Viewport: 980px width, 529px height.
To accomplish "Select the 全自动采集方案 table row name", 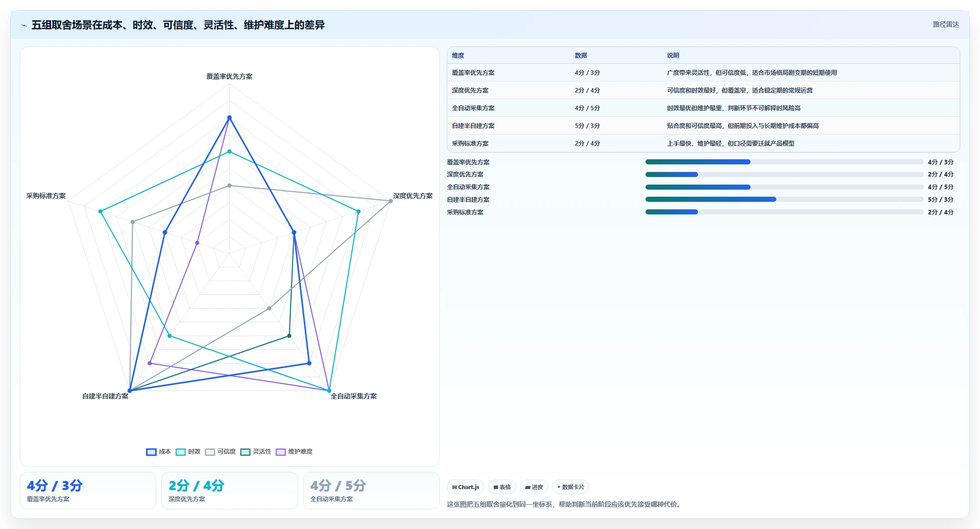I will pos(473,108).
